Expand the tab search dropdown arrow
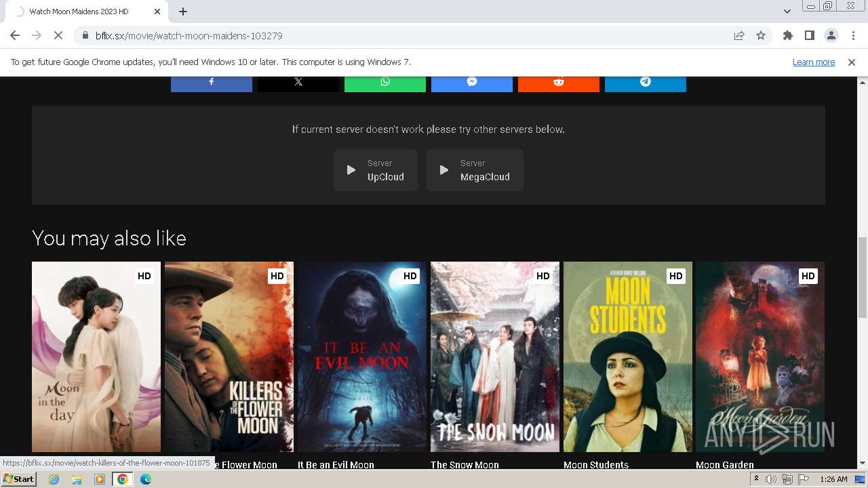This screenshot has width=868, height=488. click(787, 12)
